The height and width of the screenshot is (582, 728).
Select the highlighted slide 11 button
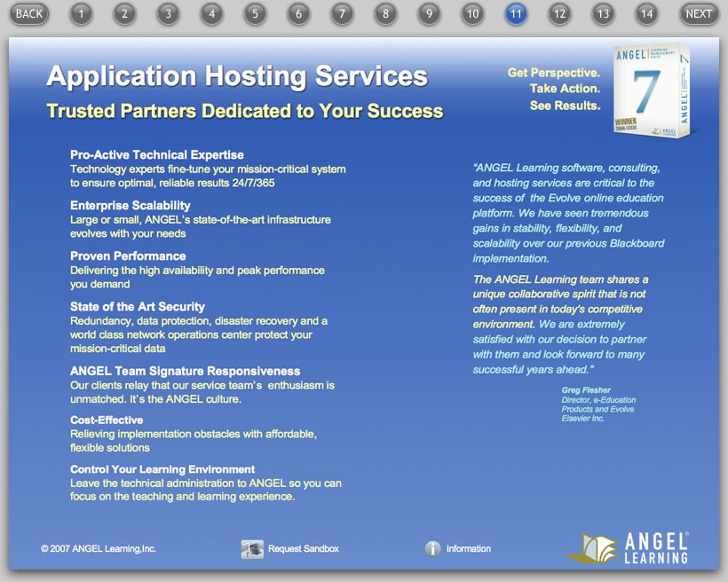tap(516, 13)
